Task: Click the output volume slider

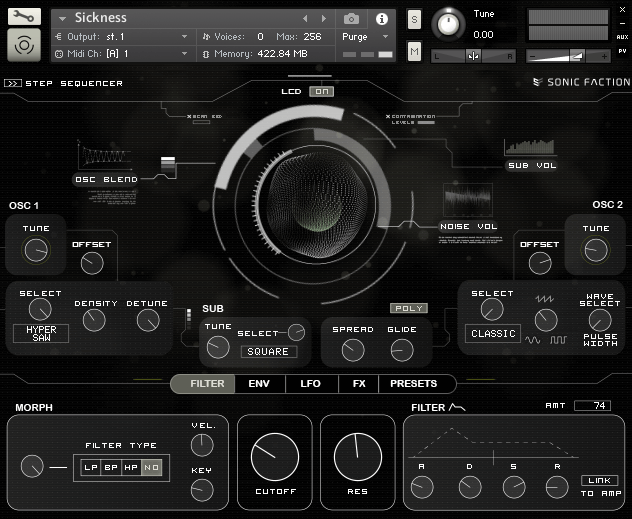Action: [568, 56]
